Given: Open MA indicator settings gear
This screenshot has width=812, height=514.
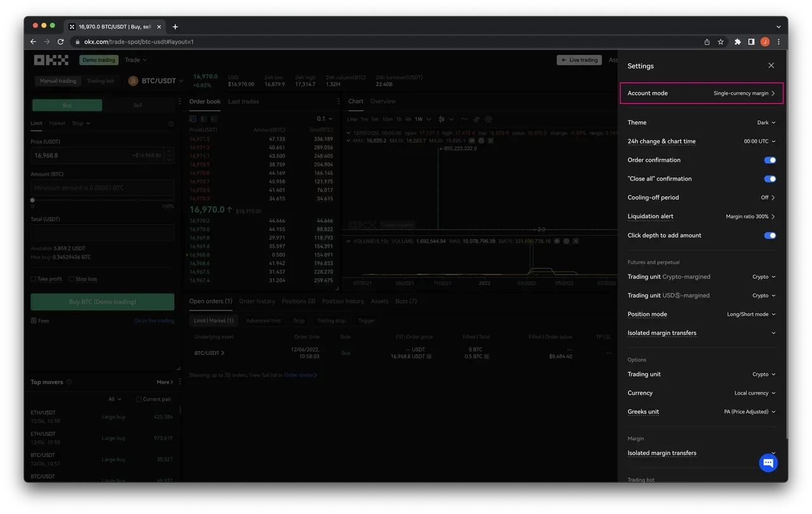Looking at the screenshot, I should pos(481,140).
